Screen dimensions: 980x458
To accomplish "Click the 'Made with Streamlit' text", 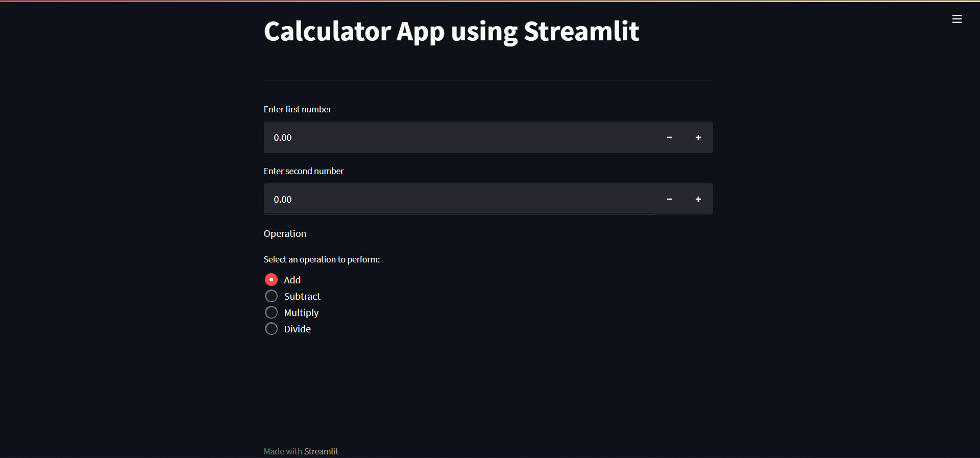I will click(x=301, y=451).
